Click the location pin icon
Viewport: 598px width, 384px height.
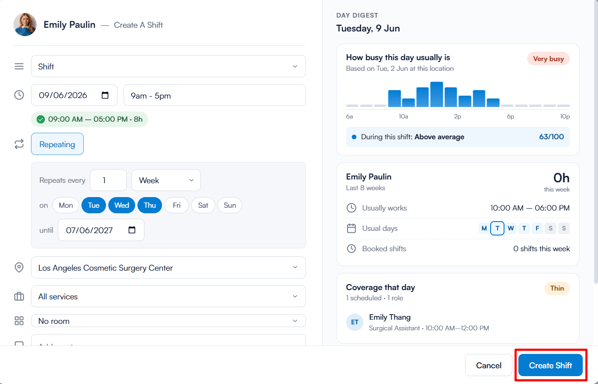[19, 268]
